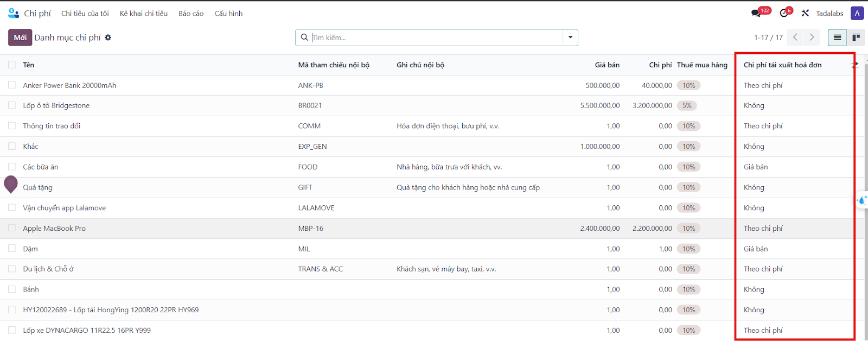Tick checkbox for Thông tin trao đổi

tap(12, 126)
